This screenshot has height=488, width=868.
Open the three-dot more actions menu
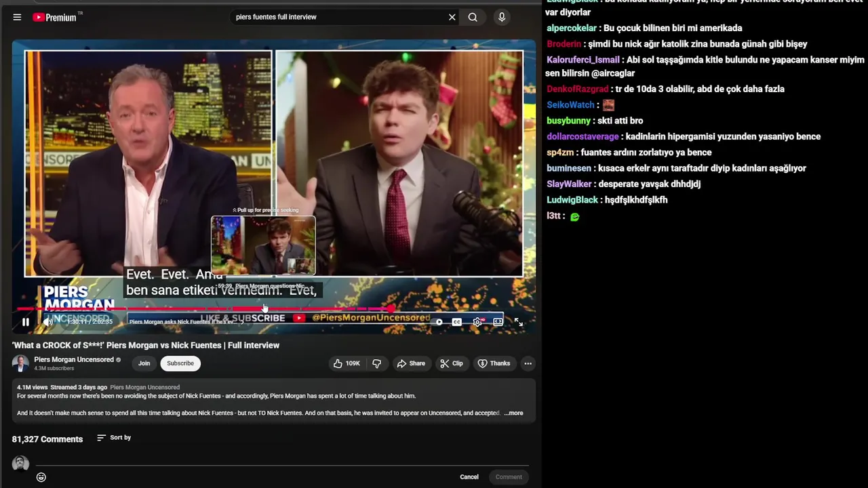coord(528,363)
